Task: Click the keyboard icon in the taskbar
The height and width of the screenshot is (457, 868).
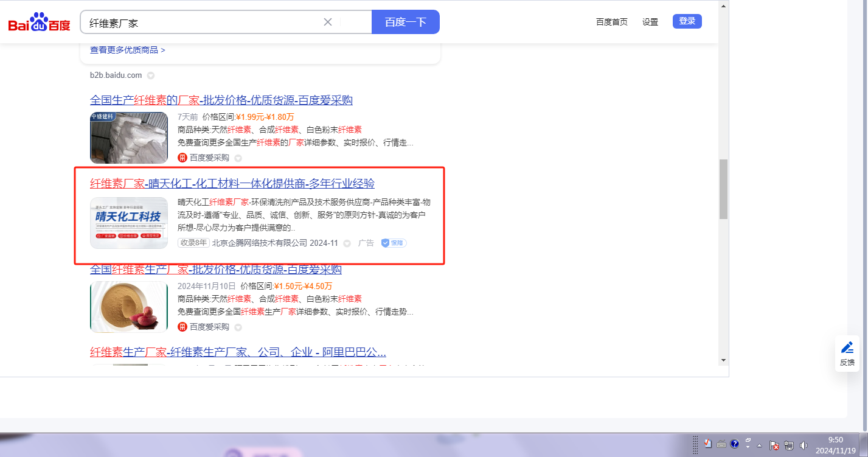Action: pos(721,444)
